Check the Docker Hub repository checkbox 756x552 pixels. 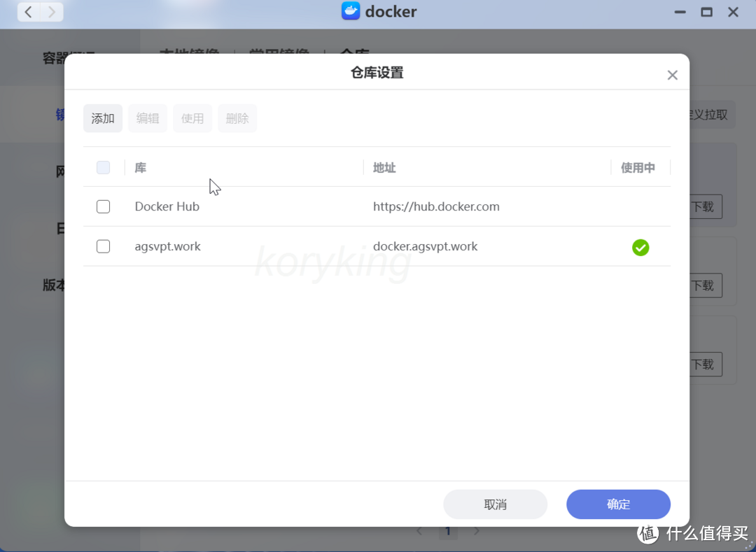tap(103, 206)
